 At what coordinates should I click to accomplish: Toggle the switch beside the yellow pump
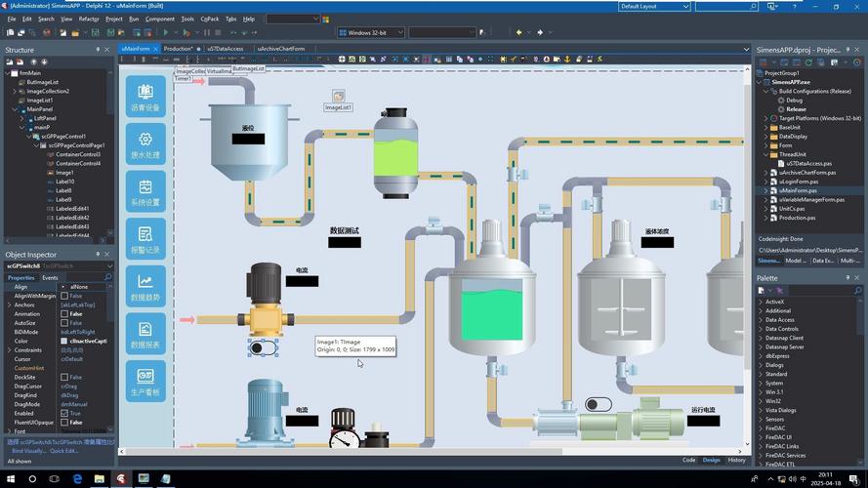coord(263,347)
